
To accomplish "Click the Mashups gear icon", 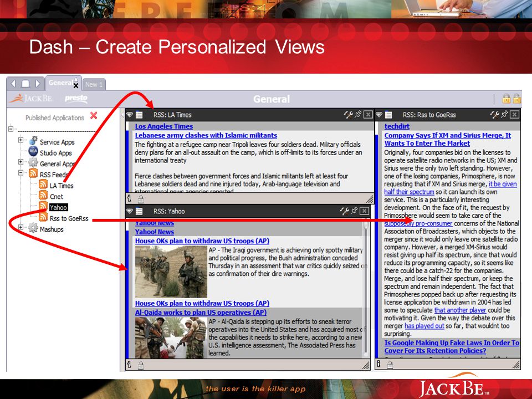I will tap(33, 228).
